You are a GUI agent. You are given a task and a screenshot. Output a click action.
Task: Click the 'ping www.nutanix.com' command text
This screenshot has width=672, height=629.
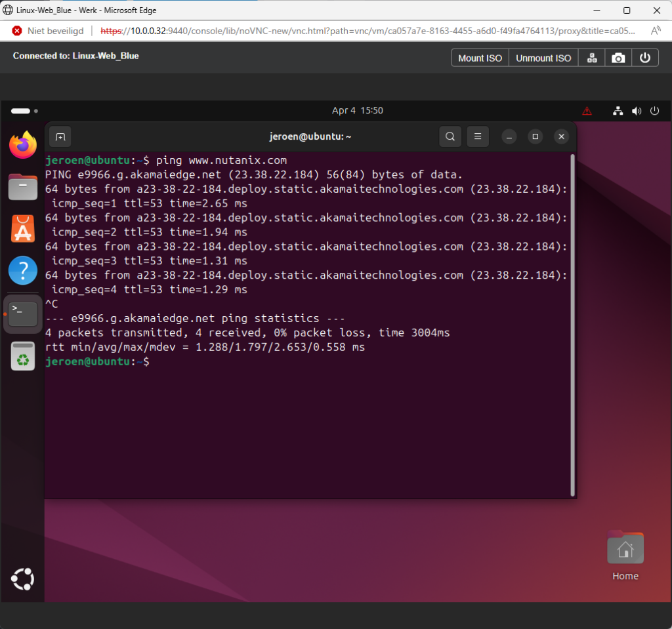(221, 160)
